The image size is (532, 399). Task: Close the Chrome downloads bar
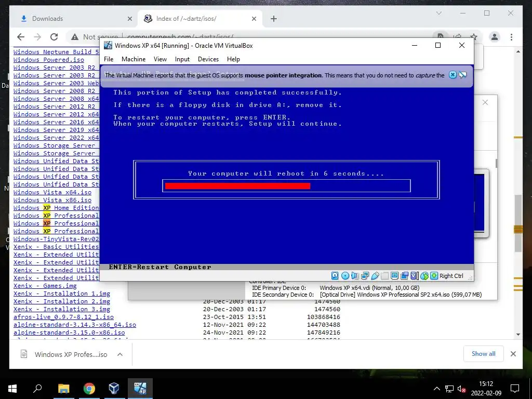[x=513, y=354]
